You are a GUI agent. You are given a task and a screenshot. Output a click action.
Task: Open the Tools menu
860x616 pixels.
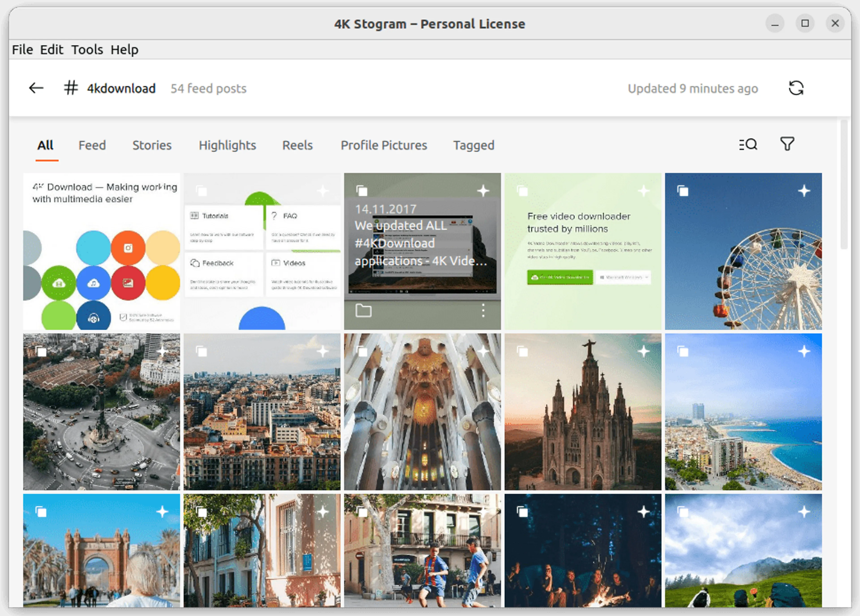87,50
